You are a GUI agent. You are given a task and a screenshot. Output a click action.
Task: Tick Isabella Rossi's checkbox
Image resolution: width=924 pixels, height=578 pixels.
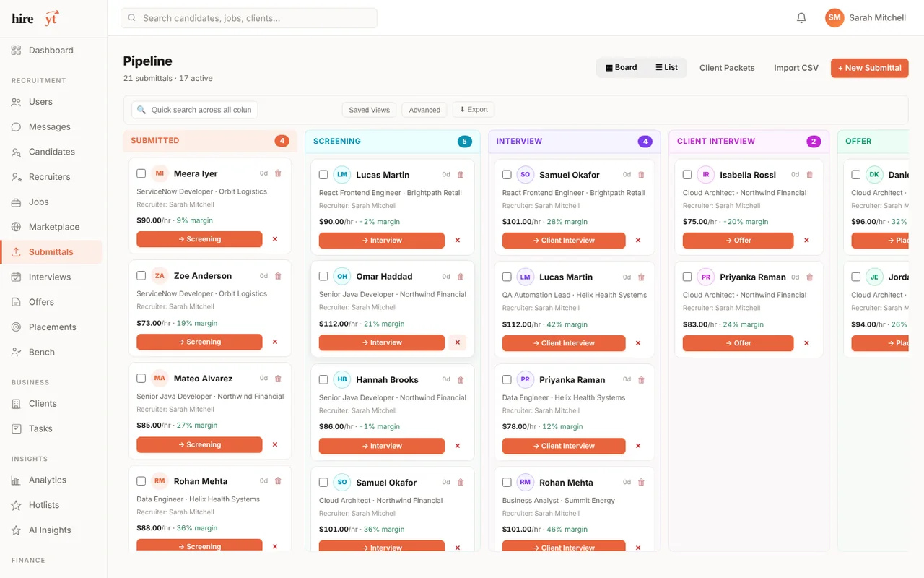(x=687, y=175)
